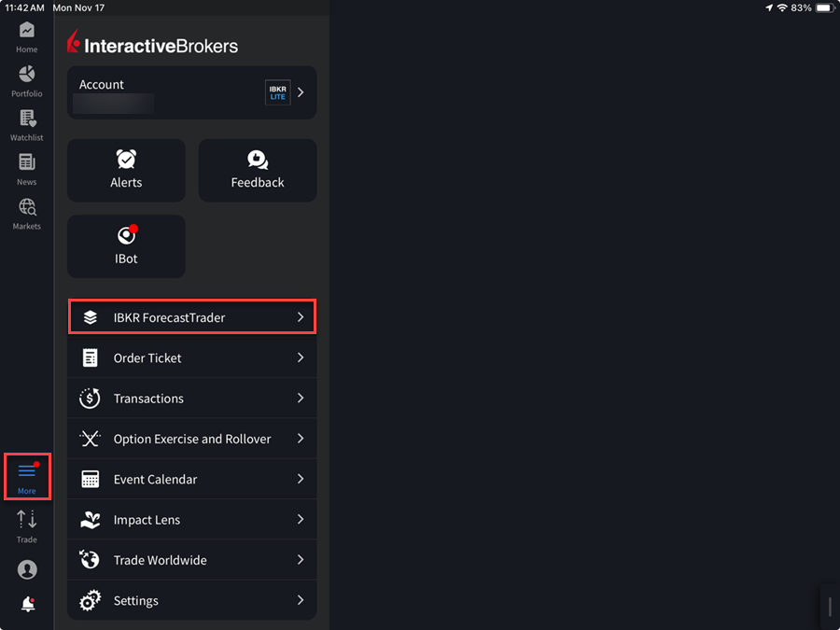This screenshot has width=840, height=630.
Task: Open the Portfolio pie chart icon
Action: (27, 75)
